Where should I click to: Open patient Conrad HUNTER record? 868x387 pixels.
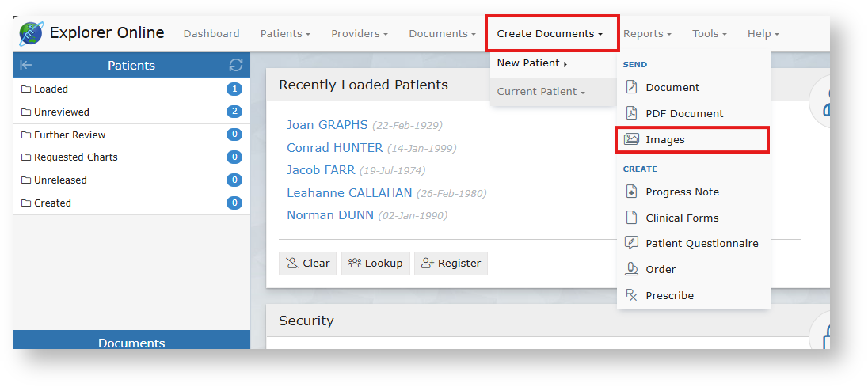(x=334, y=148)
